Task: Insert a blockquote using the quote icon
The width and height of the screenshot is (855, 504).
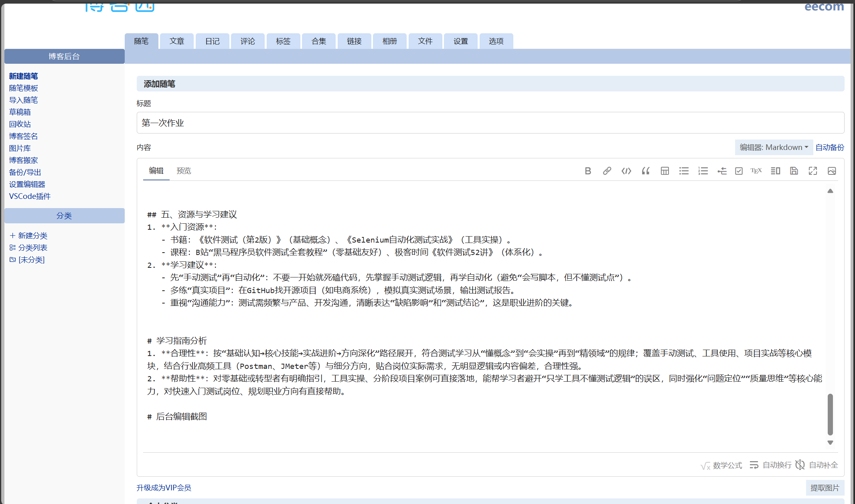Action: point(645,170)
